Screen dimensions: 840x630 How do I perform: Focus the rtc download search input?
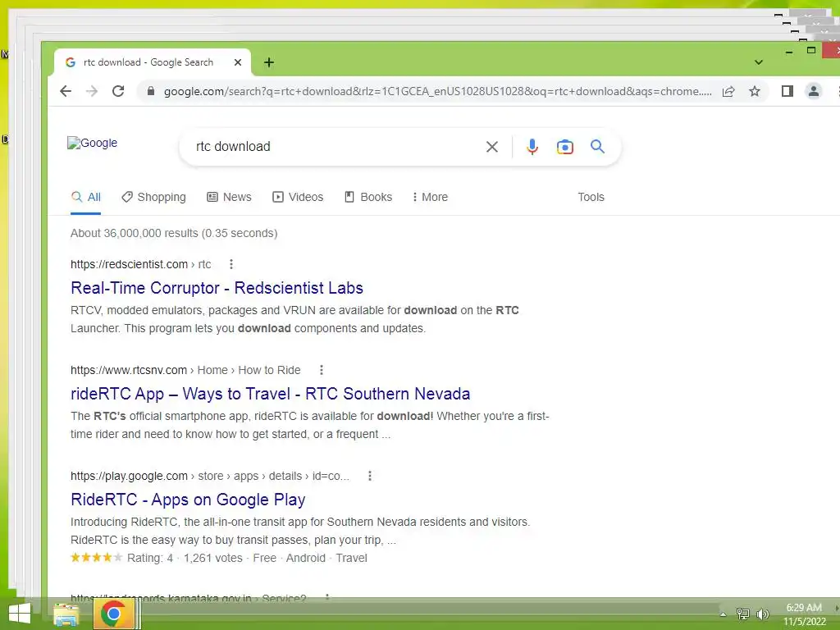335,147
